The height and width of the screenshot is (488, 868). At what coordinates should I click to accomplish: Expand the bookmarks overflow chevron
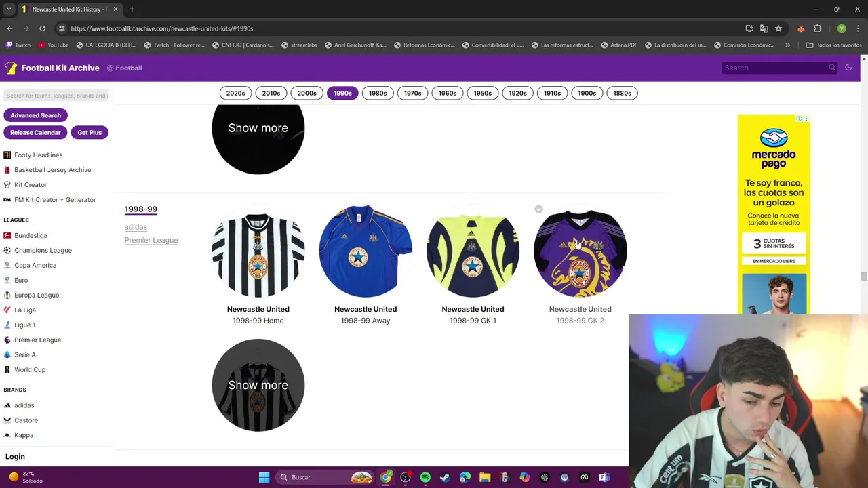pos(787,45)
